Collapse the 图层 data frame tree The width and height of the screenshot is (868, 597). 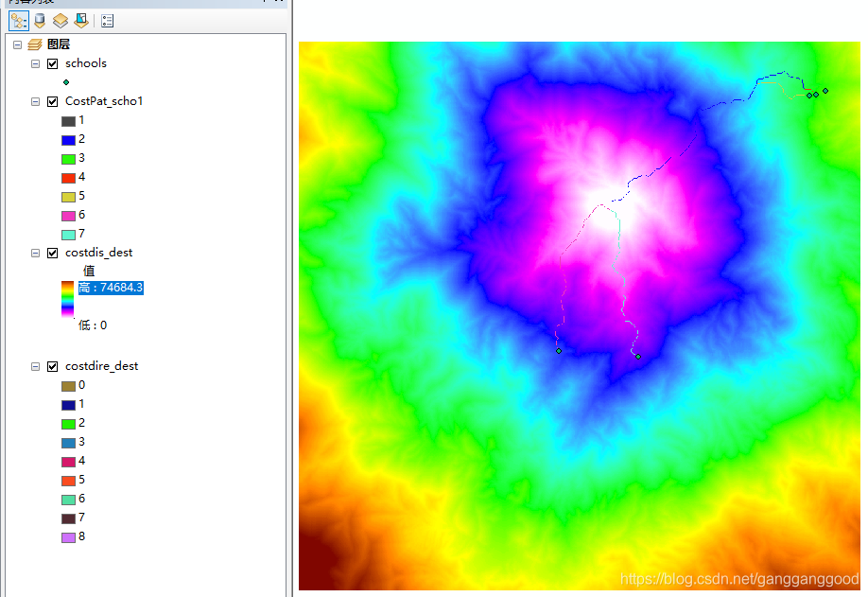click(x=17, y=44)
